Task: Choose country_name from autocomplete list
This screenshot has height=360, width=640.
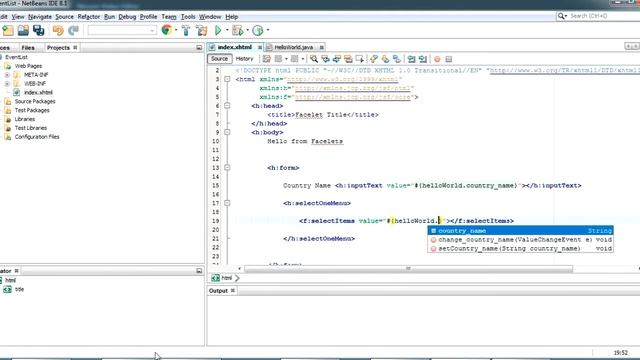Action: 520,231
